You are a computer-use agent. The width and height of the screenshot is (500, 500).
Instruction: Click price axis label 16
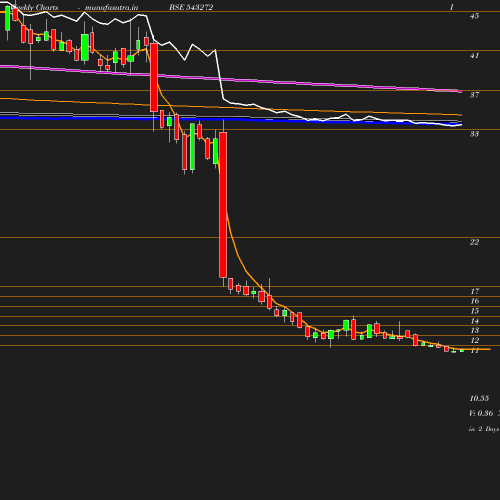475,301
